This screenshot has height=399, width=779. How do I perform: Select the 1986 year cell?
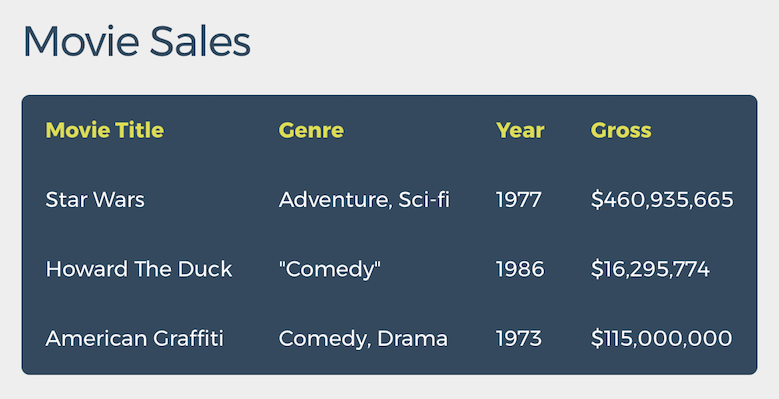[x=520, y=269]
